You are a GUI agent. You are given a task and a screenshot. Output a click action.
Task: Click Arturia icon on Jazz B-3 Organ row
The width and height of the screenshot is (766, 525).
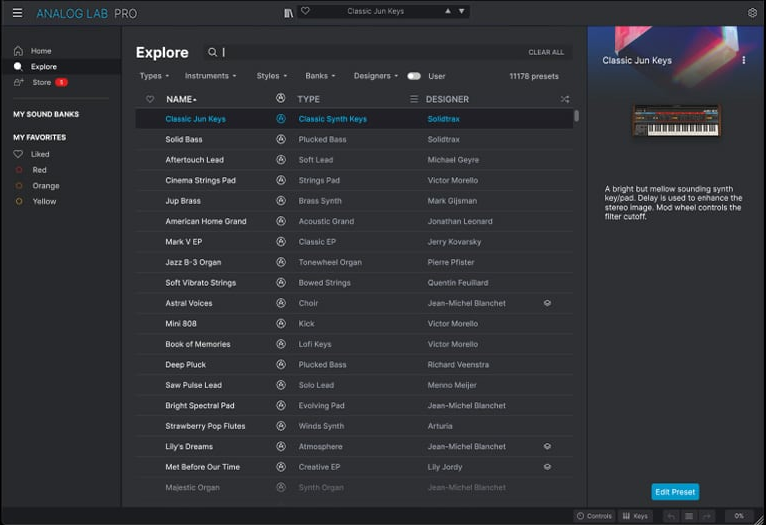281,262
